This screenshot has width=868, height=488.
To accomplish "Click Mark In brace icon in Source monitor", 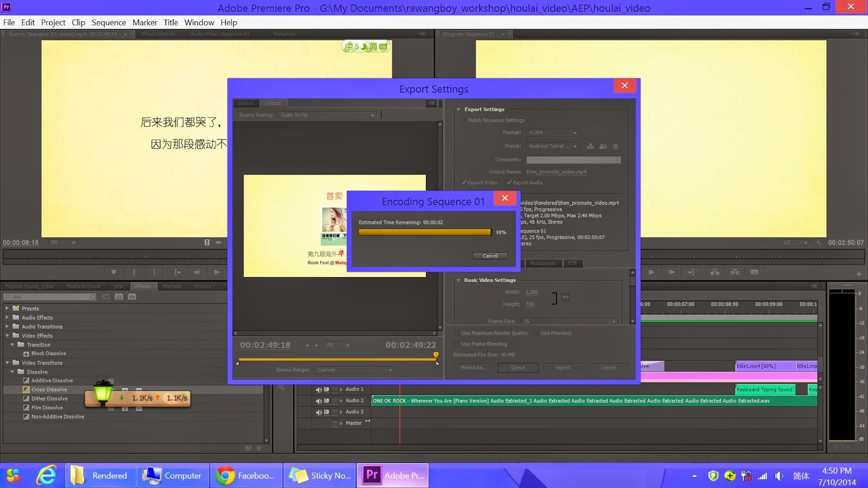I will point(134,272).
